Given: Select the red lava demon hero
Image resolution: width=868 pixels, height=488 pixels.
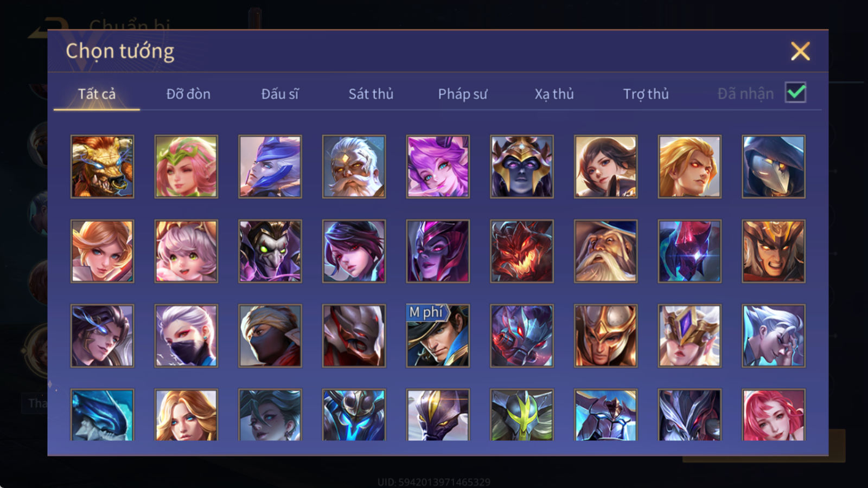Looking at the screenshot, I should point(522,251).
